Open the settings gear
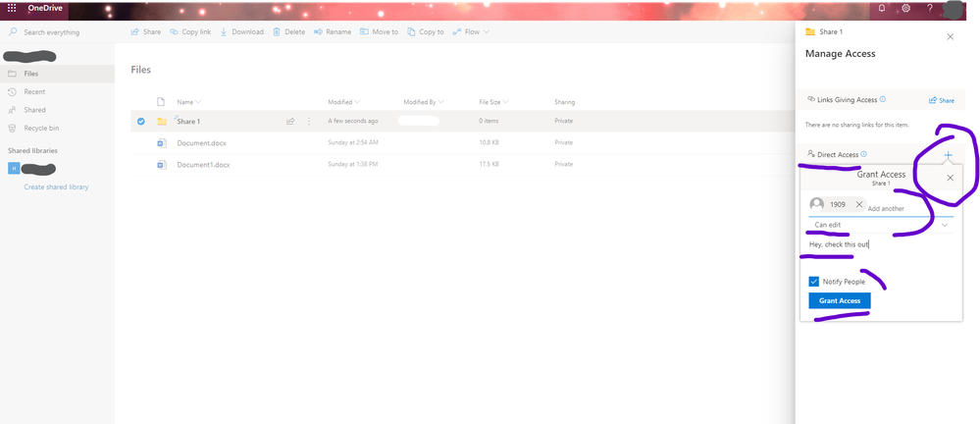 pyautogui.click(x=905, y=9)
